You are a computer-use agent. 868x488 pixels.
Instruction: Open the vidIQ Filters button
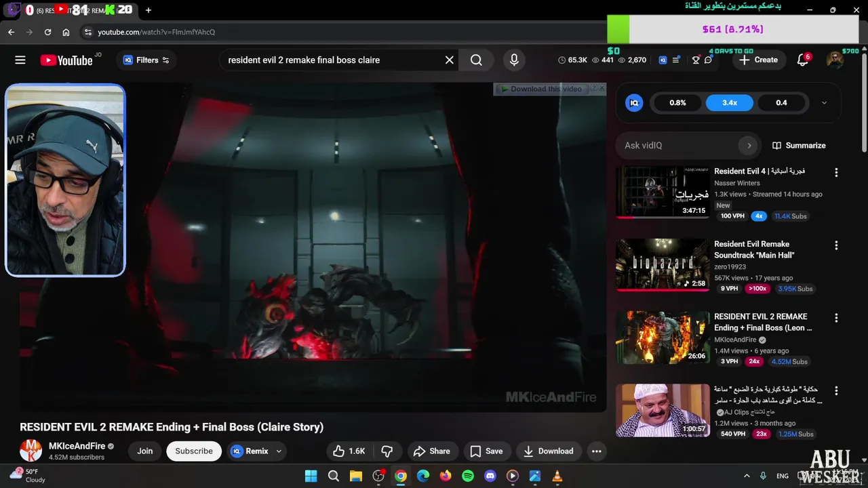coord(146,60)
